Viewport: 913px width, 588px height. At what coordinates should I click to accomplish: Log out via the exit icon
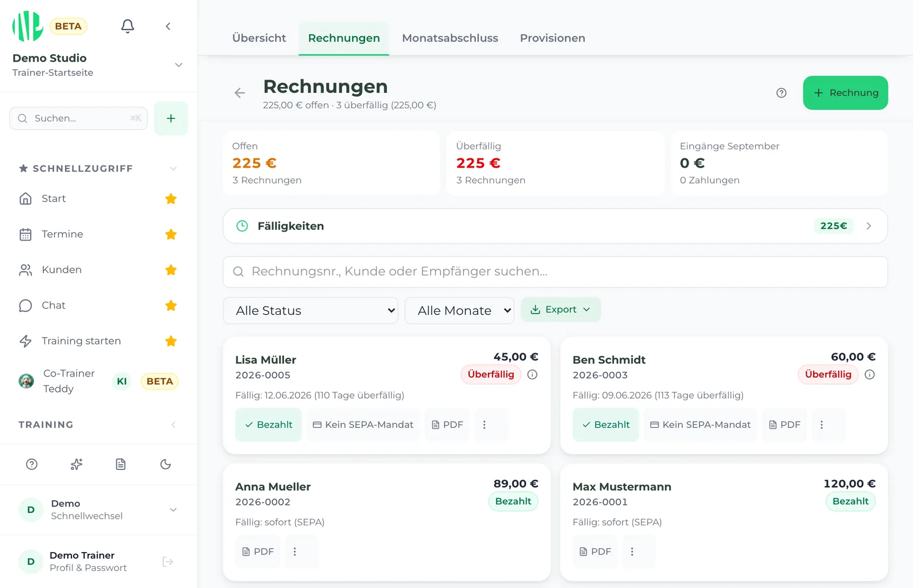(168, 562)
